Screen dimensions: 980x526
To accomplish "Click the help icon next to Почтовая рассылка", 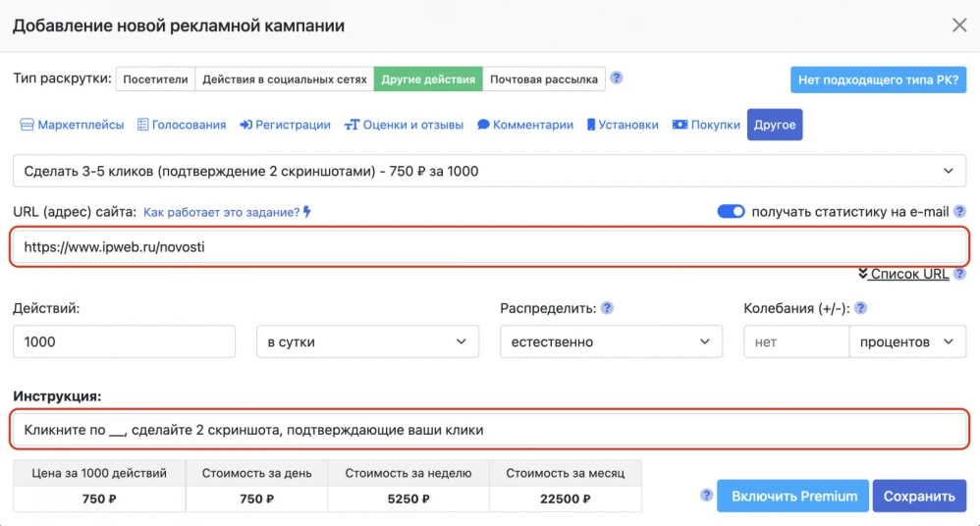I will point(617,79).
